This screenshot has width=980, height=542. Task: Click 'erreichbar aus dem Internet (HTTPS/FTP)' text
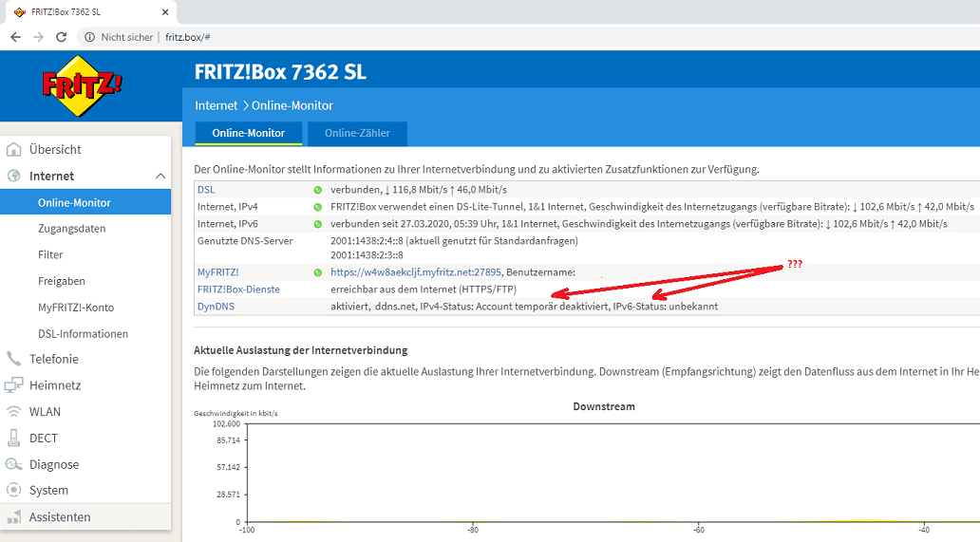(424, 290)
